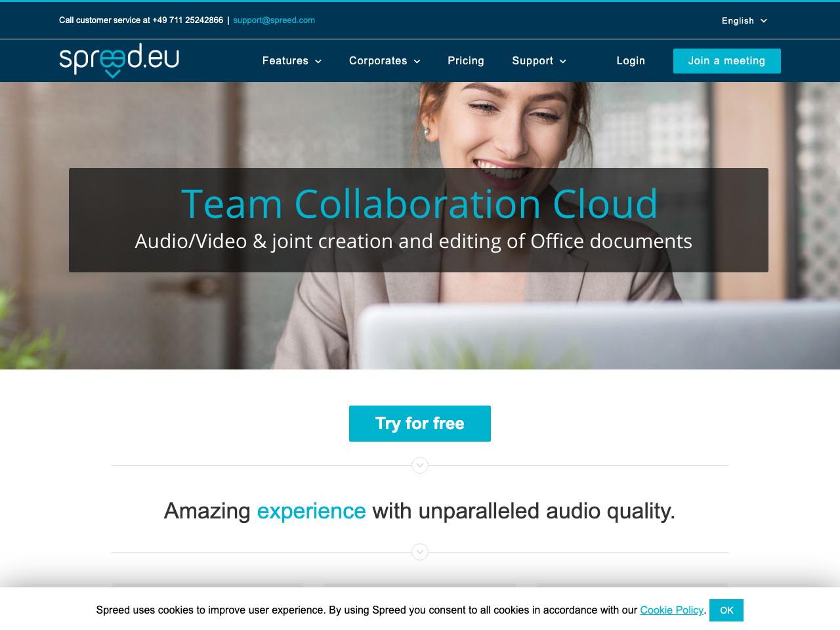This screenshot has width=840, height=630.
Task: Click the cookie consent message text
Action: pos(366,610)
